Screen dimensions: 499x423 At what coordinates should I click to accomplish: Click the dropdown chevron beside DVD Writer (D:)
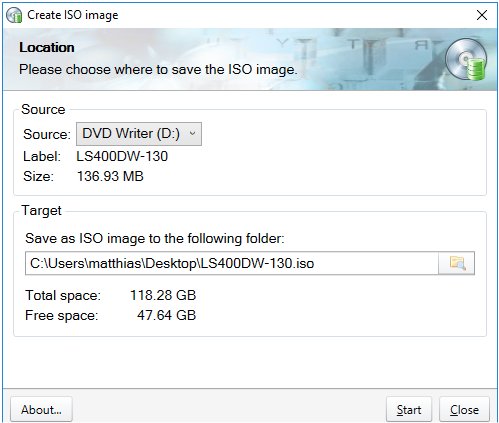pos(192,134)
